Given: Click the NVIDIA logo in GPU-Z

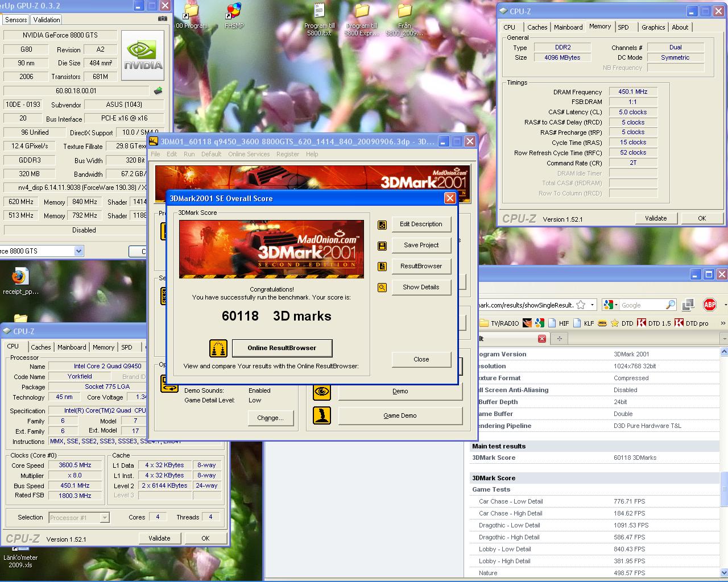Looking at the screenshot, I should (143, 55).
